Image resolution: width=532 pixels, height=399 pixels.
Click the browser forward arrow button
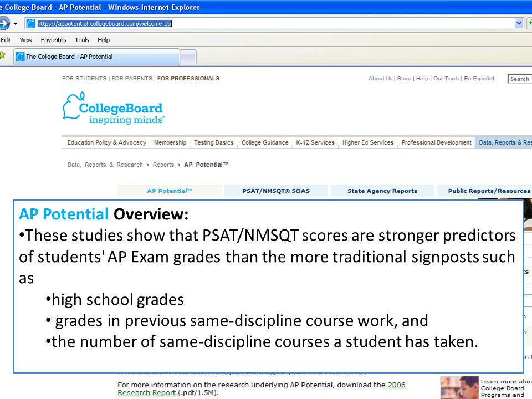[4, 23]
